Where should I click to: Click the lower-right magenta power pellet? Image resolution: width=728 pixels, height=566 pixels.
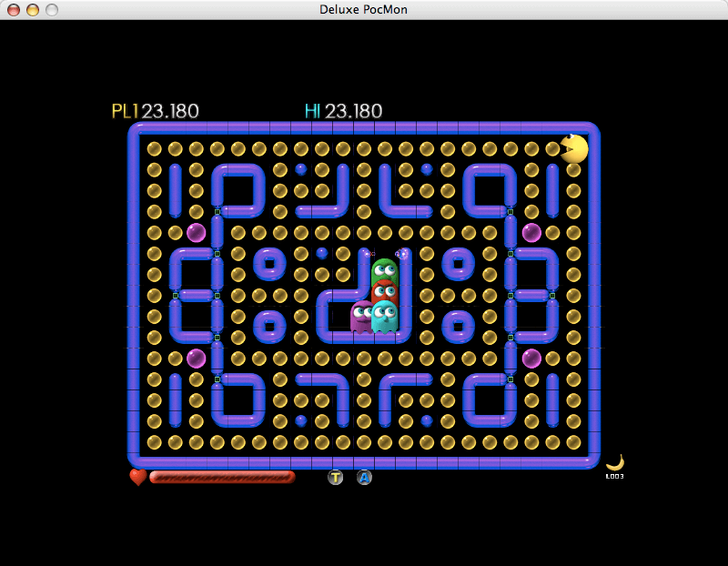click(x=531, y=359)
